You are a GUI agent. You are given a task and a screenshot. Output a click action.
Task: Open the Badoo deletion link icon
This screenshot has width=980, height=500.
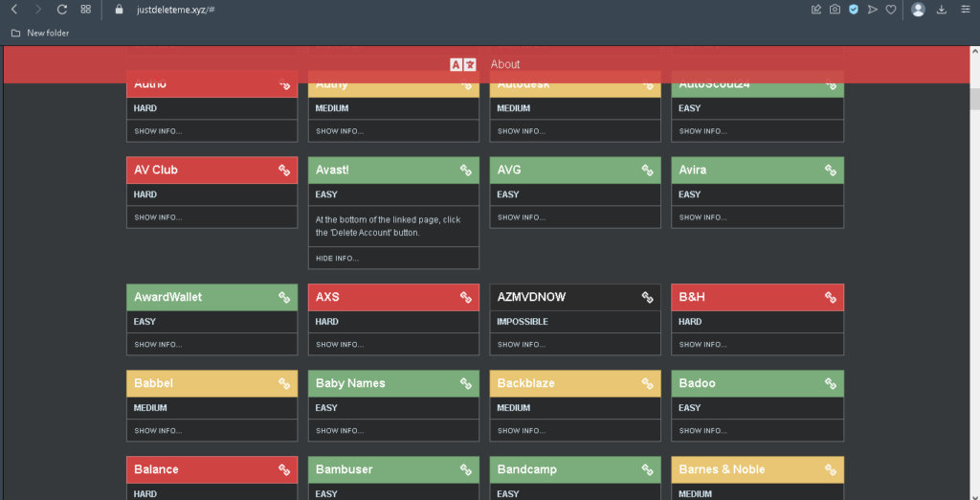pyautogui.click(x=831, y=383)
